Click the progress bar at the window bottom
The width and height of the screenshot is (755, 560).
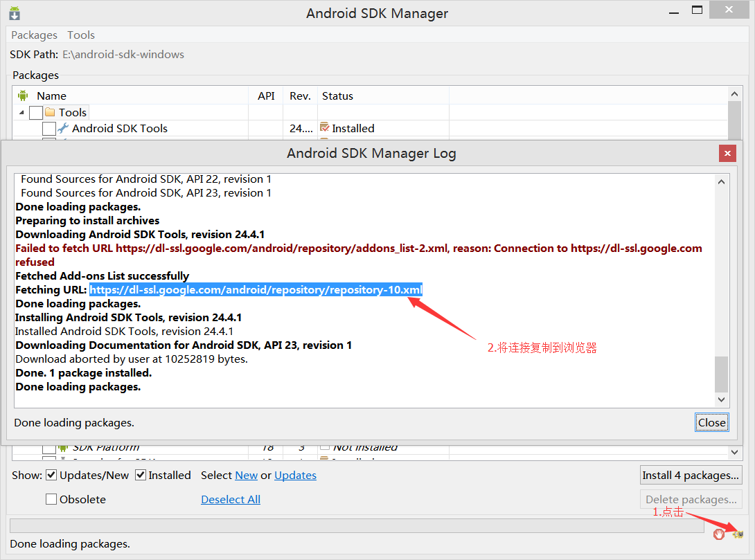[x=357, y=525]
